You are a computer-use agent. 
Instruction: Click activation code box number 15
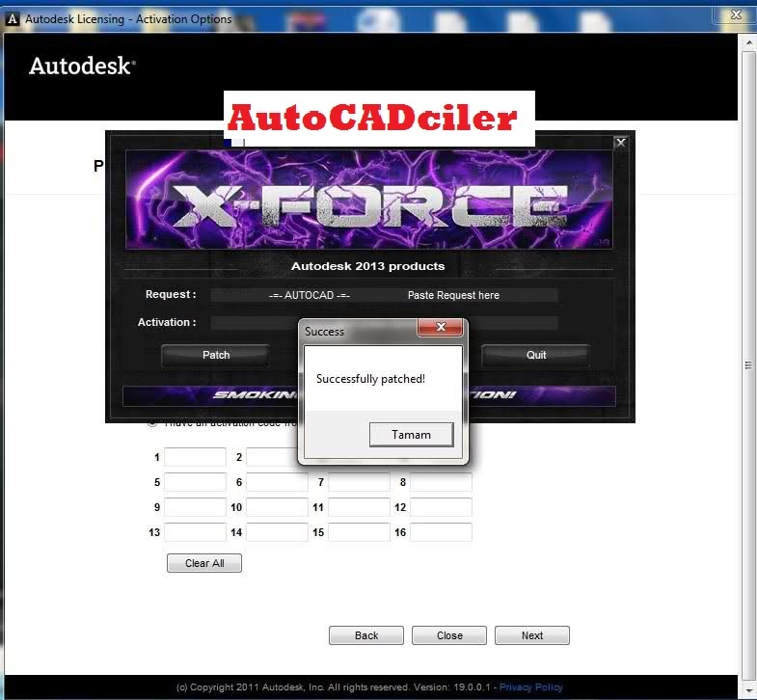click(359, 532)
